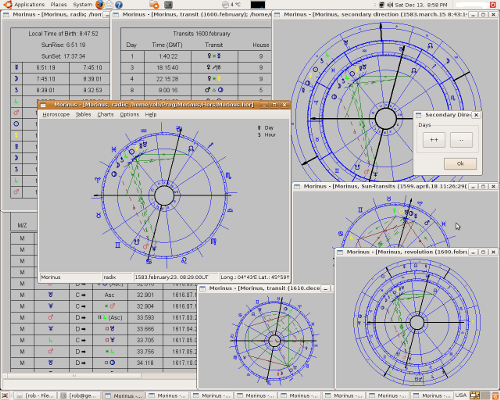Open the Tables menu
500x400 pixels.
83,114
